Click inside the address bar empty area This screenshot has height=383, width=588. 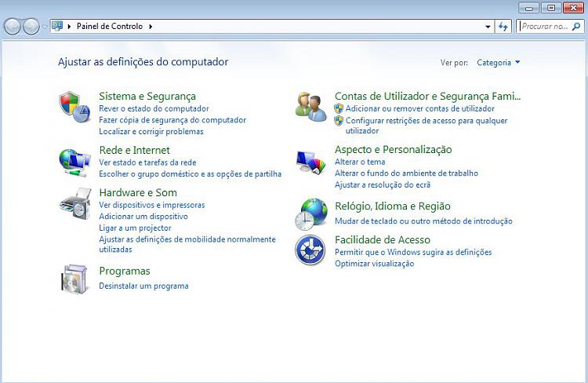click(x=319, y=26)
